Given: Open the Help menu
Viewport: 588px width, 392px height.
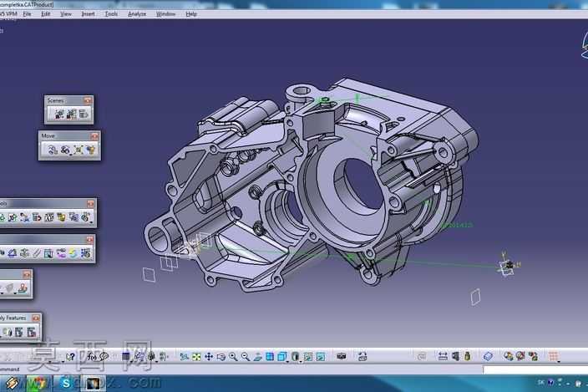Looking at the screenshot, I should (191, 14).
